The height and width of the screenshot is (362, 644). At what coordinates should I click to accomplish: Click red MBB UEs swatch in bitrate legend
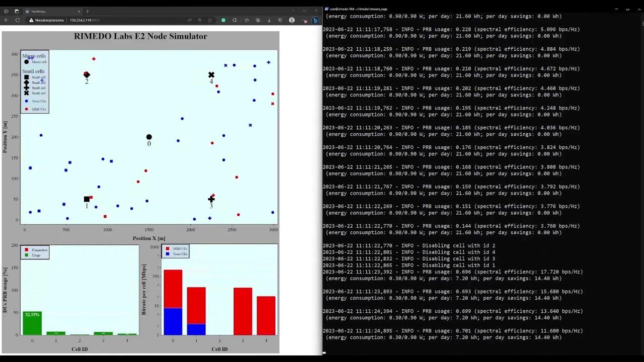click(168, 249)
